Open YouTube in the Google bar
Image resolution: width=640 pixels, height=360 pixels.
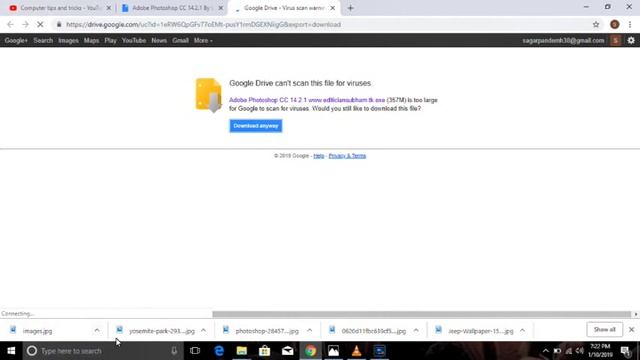point(134,40)
